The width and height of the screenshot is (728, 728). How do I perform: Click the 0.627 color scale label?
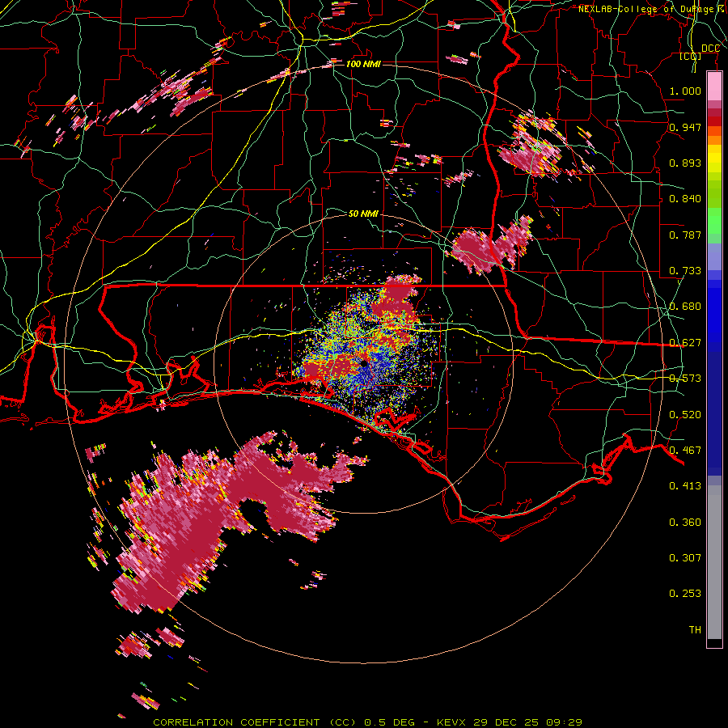coord(685,343)
